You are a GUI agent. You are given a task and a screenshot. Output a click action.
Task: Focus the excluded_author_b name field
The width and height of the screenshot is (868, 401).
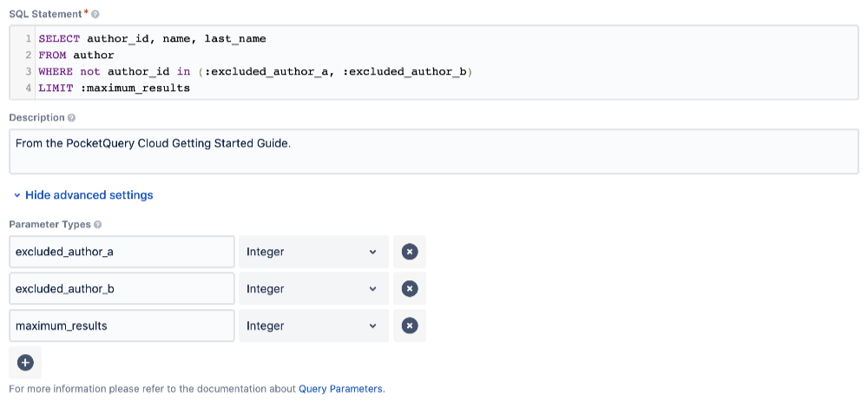coord(122,289)
